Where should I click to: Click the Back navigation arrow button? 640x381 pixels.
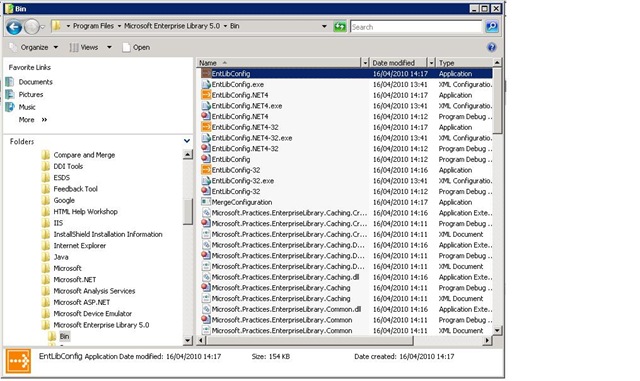tap(14, 27)
